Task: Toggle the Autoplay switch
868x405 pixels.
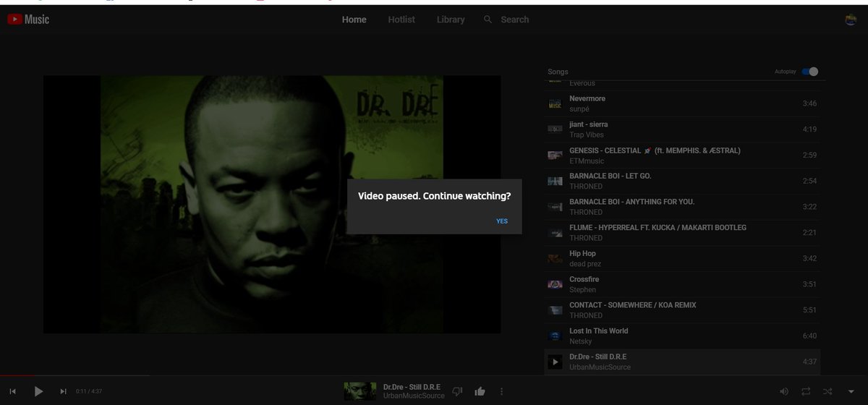Action: pyautogui.click(x=810, y=72)
